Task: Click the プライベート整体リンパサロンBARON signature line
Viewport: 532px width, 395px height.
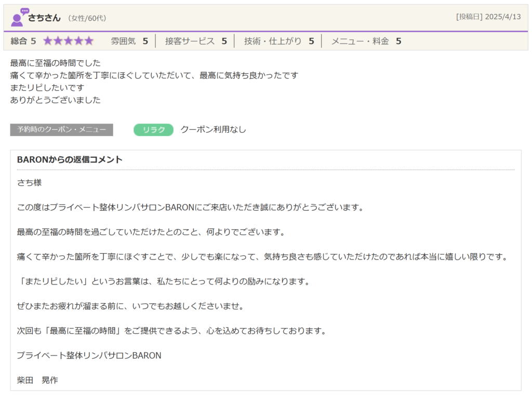Action: tap(89, 356)
